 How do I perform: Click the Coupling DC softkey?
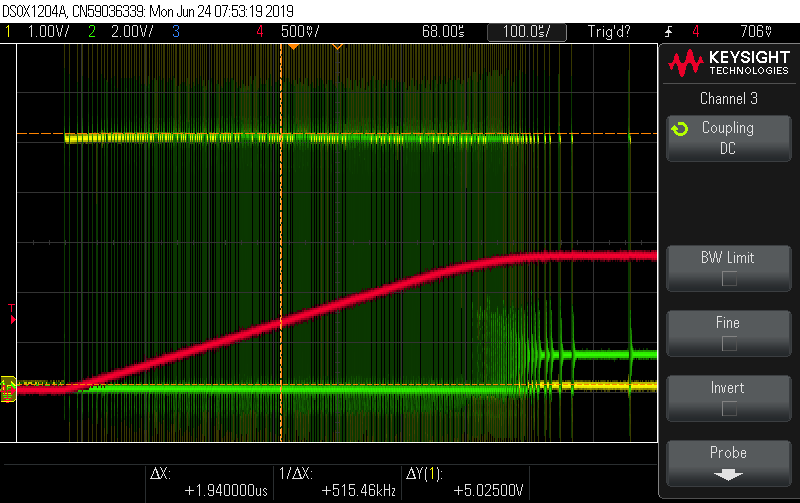(729, 138)
